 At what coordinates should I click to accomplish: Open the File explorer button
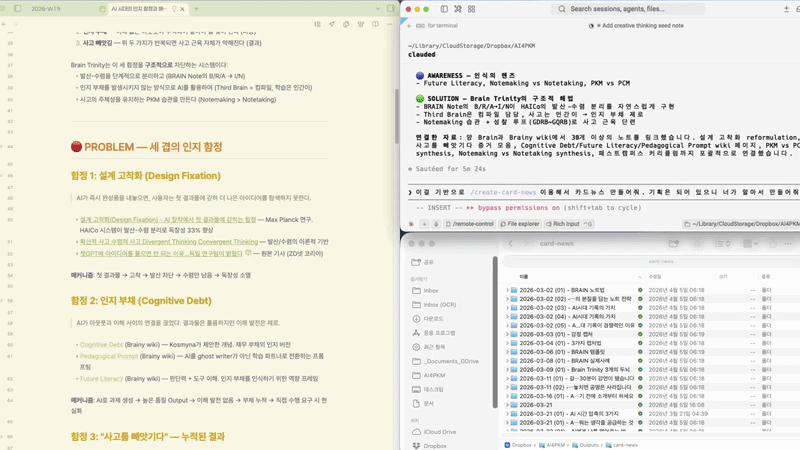tap(519, 224)
